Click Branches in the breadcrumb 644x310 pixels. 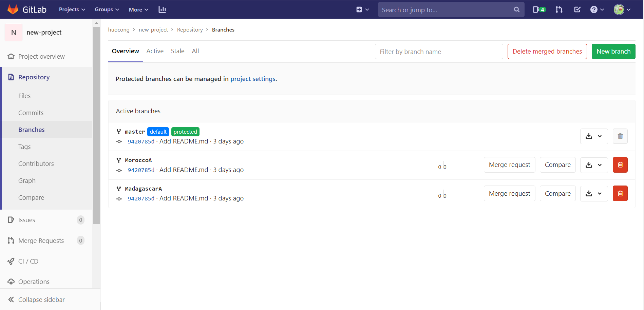pos(223,30)
